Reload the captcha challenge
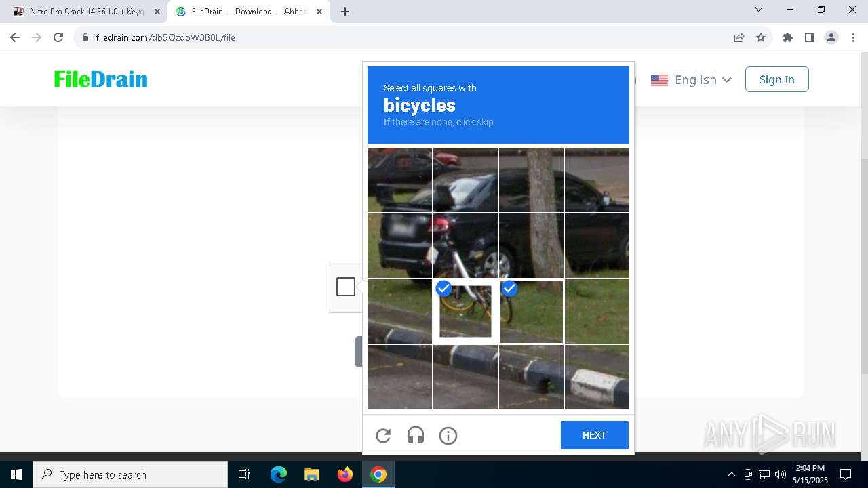Image resolution: width=868 pixels, height=488 pixels. (383, 436)
